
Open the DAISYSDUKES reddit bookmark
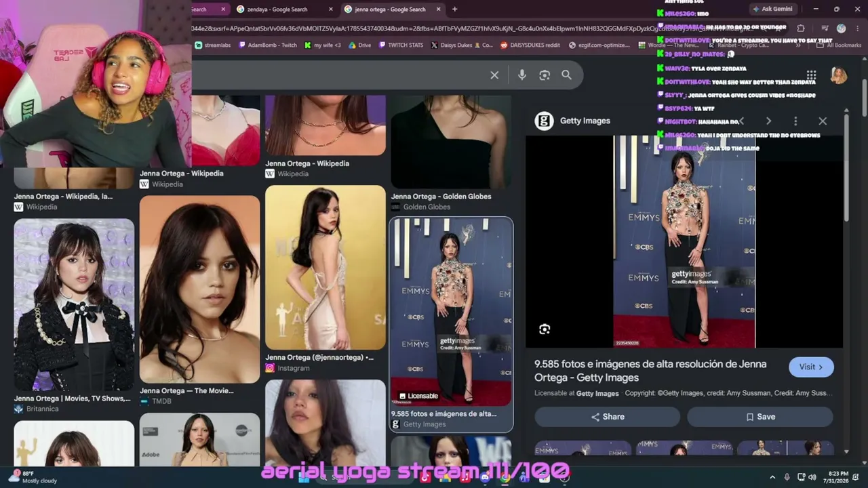[x=530, y=45]
